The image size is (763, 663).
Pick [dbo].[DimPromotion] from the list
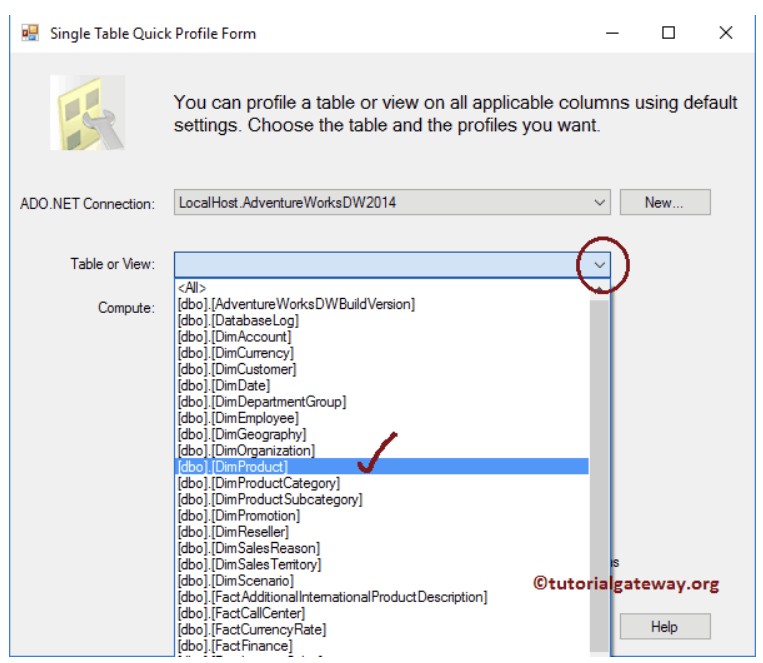click(382, 516)
